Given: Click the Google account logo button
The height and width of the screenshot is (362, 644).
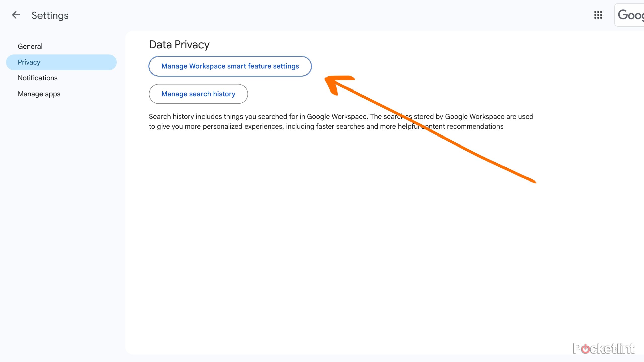Looking at the screenshot, I should click(x=630, y=15).
